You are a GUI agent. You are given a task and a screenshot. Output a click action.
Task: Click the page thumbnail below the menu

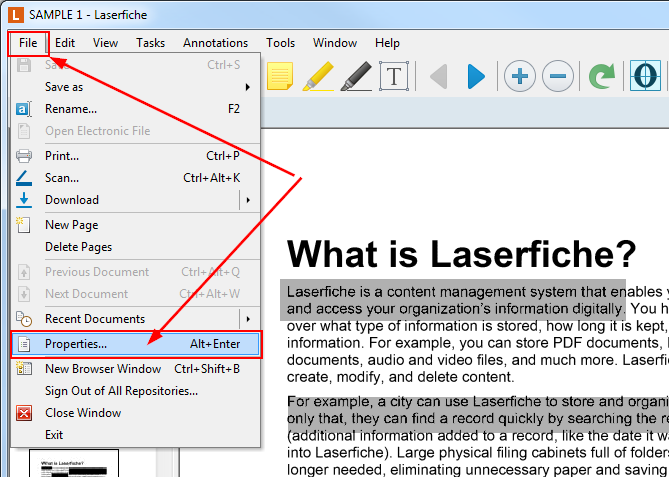74,463
